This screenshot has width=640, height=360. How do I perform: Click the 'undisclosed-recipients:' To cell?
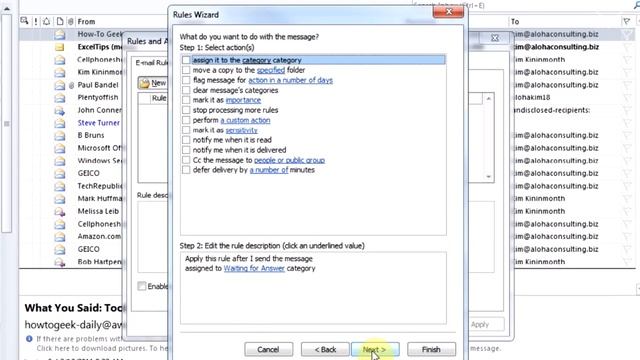[551, 110]
